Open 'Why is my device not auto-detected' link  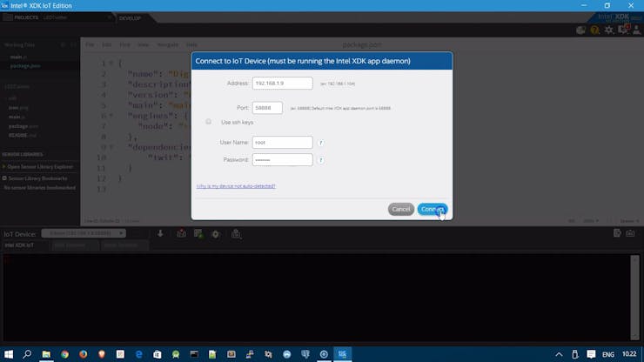(236, 186)
